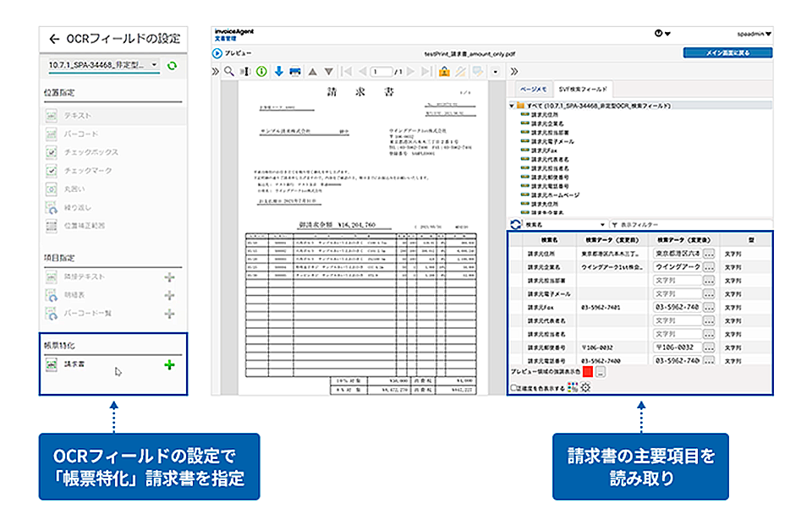Click green refresh icon beside template dropdown
This screenshot has width=812, height=514.
pyautogui.click(x=173, y=64)
